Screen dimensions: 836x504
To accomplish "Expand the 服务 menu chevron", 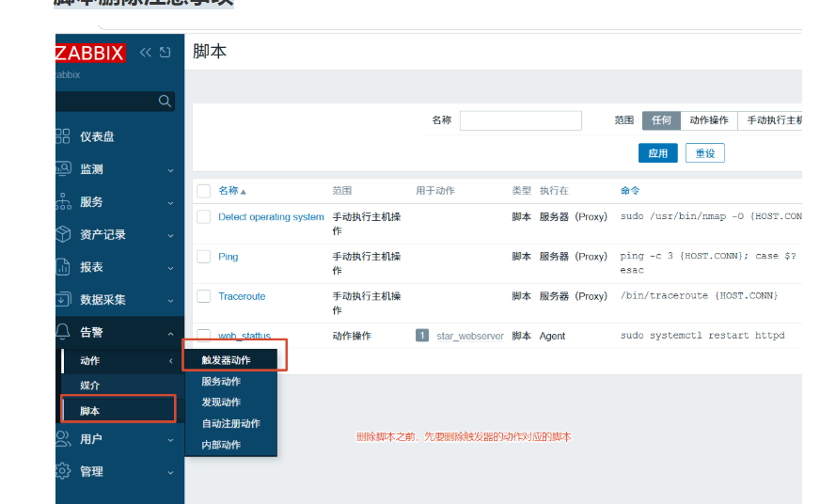I will tap(170, 203).
